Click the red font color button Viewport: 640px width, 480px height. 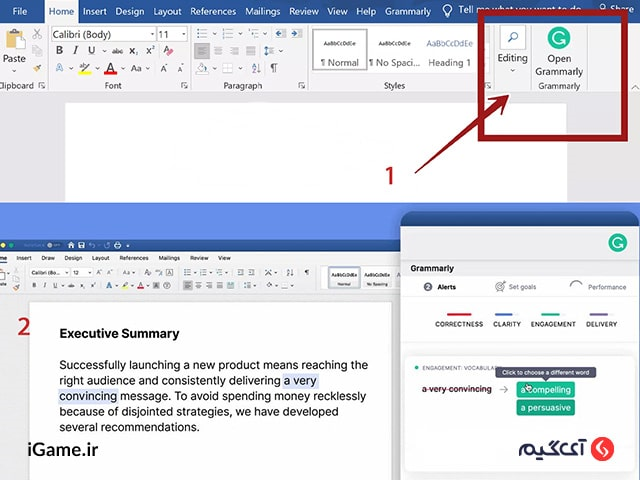coord(110,69)
